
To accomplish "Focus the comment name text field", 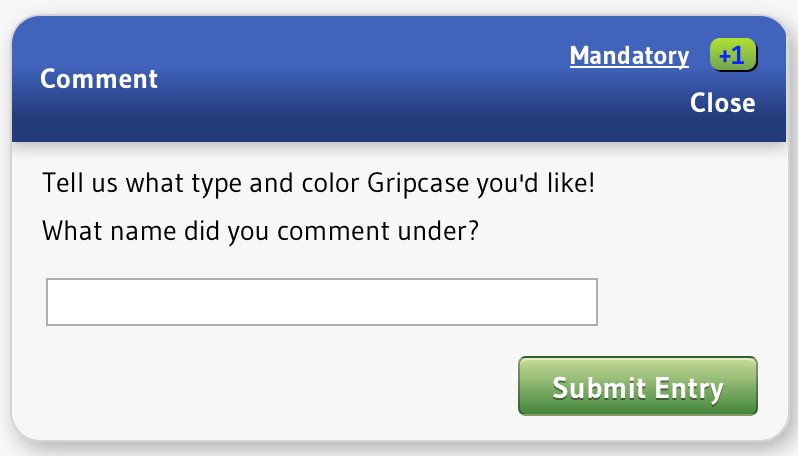I will (x=321, y=302).
